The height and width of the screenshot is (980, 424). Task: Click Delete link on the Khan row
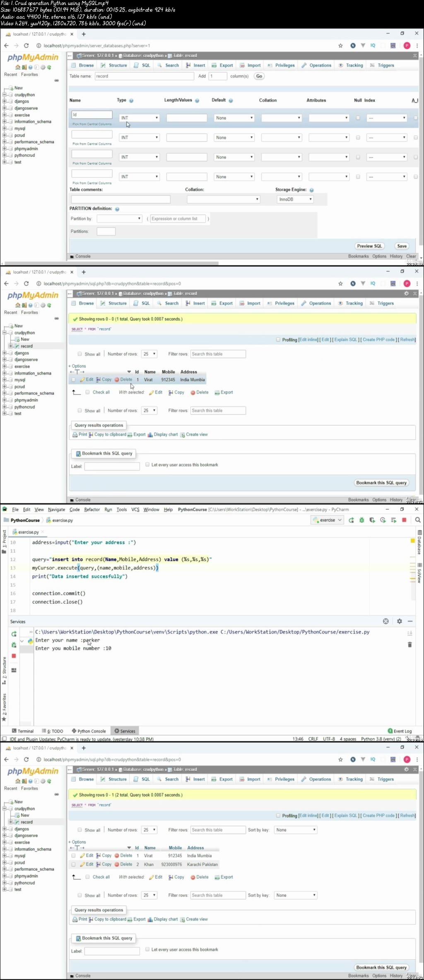click(x=123, y=864)
